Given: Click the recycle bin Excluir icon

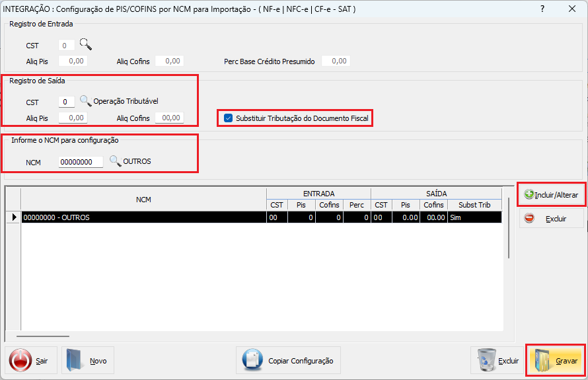Looking at the screenshot, I should pos(487,360).
